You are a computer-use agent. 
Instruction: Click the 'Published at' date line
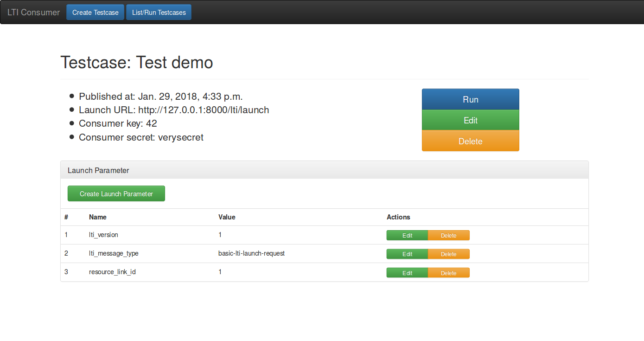pyautogui.click(x=161, y=97)
